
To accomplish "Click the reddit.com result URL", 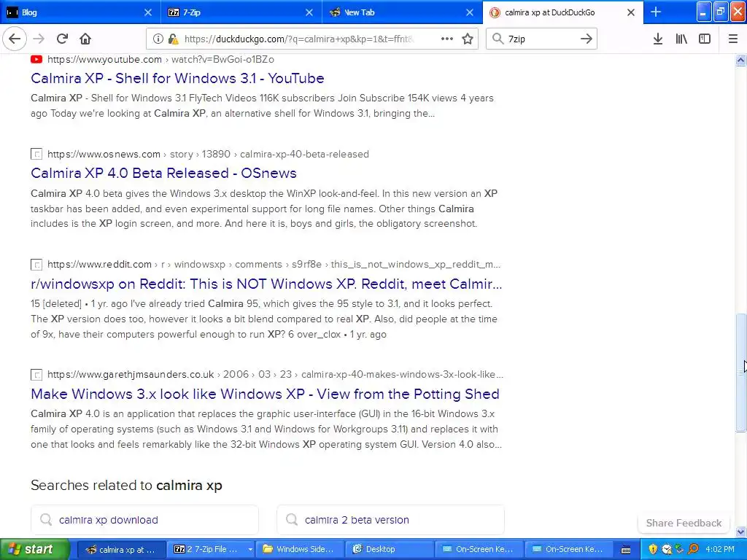I will (x=274, y=264).
